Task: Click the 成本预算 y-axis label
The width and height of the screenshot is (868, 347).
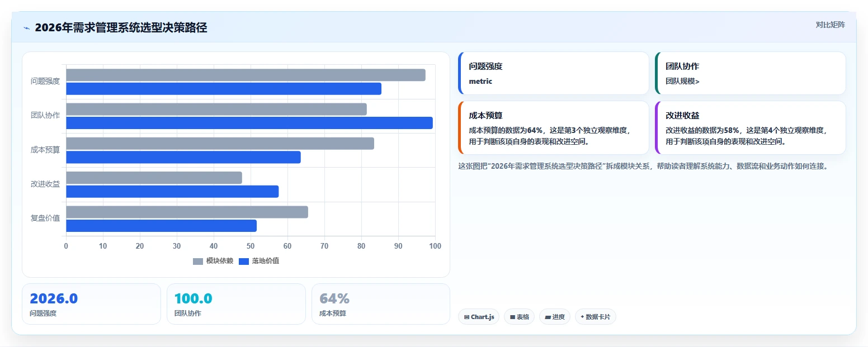Action: click(x=45, y=150)
